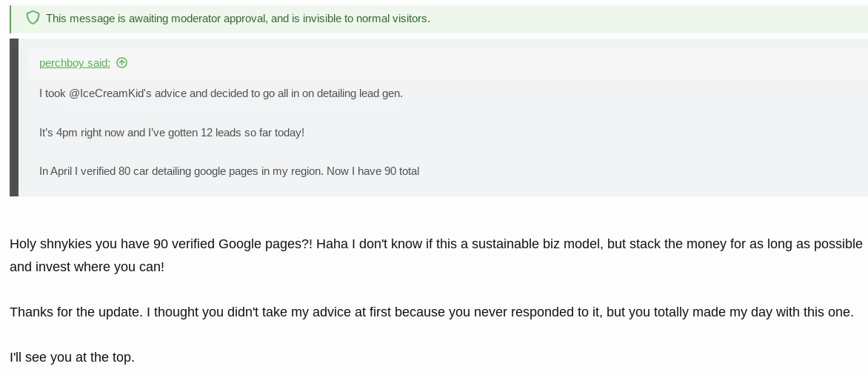Click "Now I have 90 total" in the quote

click(373, 171)
